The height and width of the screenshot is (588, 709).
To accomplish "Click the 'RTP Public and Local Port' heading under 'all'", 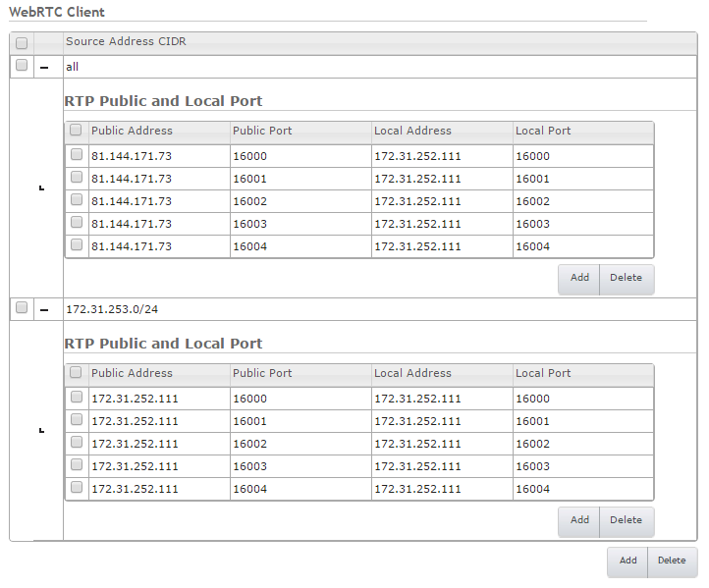I will coord(163,101).
